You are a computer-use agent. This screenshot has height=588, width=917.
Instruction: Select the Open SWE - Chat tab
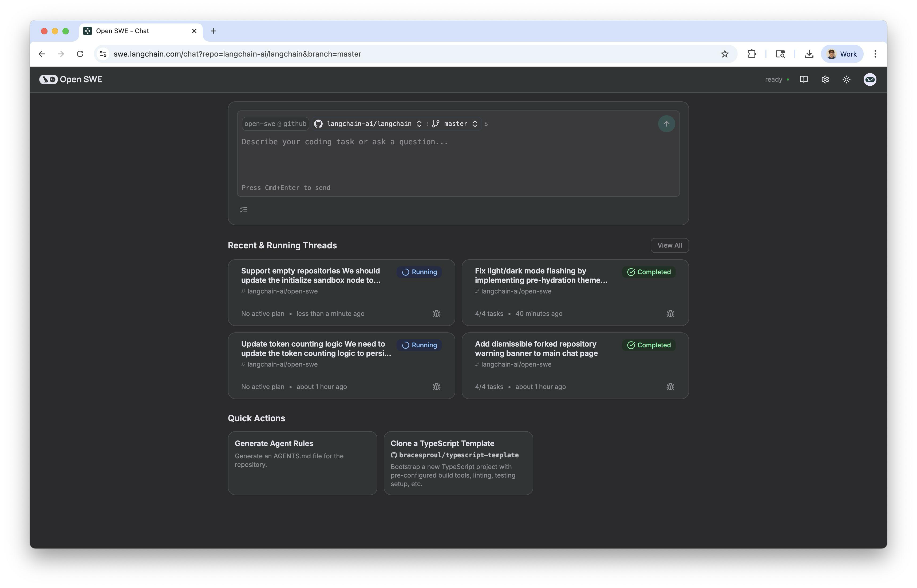tap(141, 31)
